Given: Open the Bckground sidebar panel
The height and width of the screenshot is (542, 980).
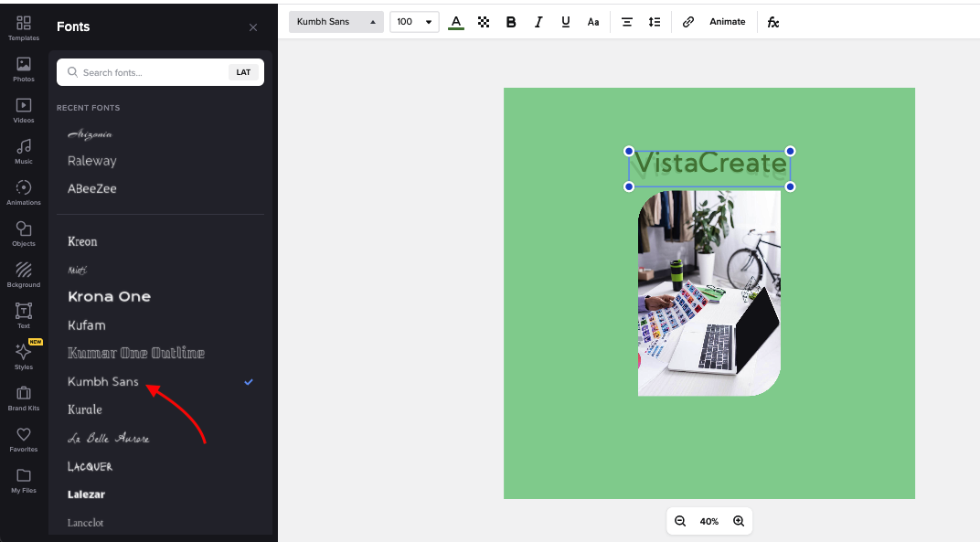Looking at the screenshot, I should 24,275.
